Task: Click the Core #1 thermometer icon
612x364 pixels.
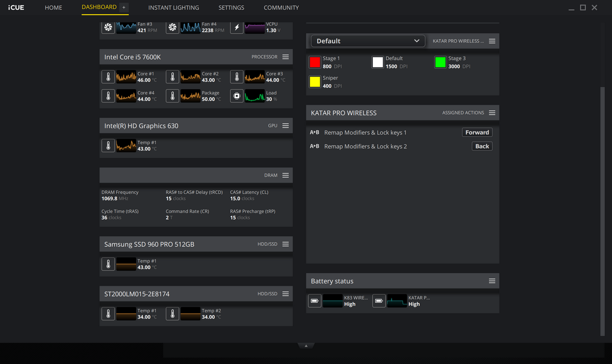Action: tap(108, 77)
